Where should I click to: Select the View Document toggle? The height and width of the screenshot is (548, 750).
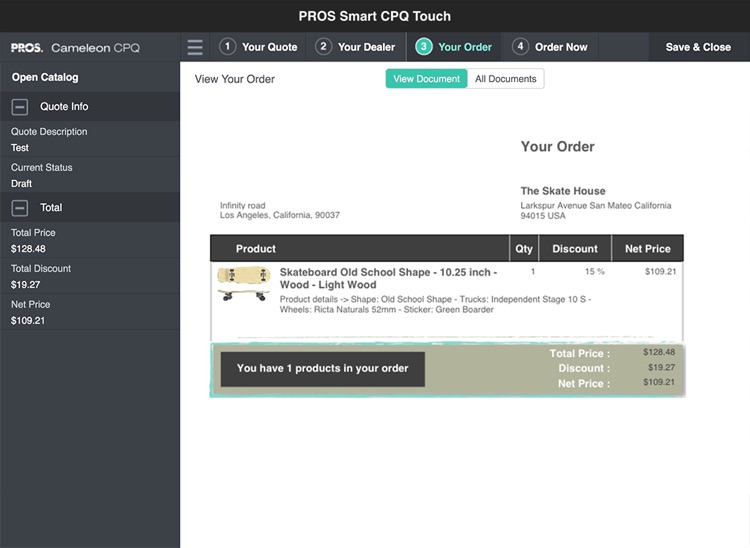[x=426, y=79]
